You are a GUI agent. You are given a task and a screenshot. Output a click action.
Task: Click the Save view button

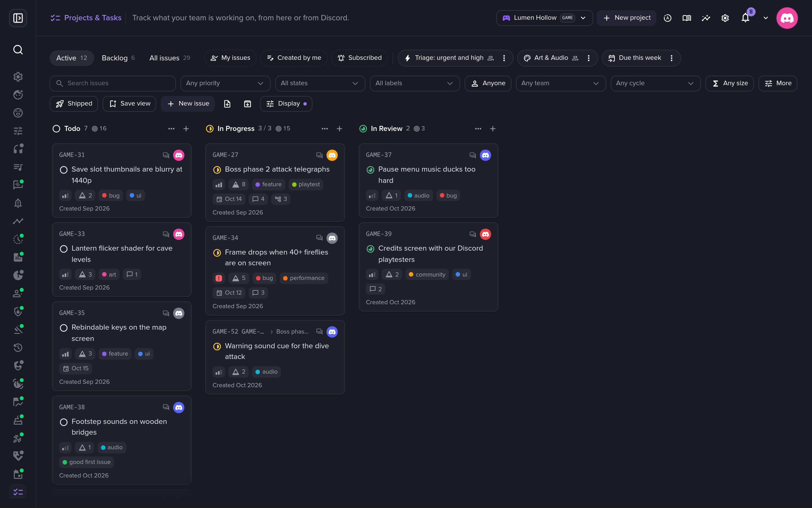tap(129, 104)
